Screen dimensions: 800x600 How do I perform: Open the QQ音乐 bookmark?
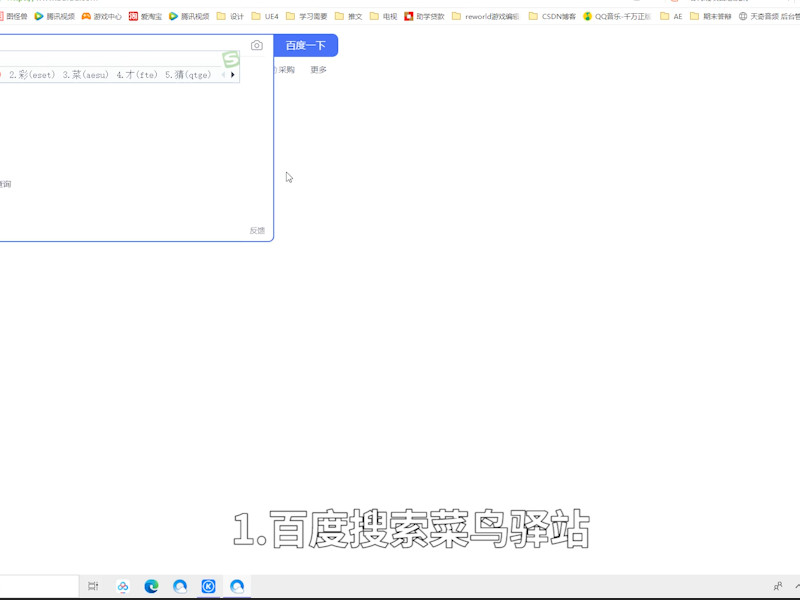click(x=617, y=16)
